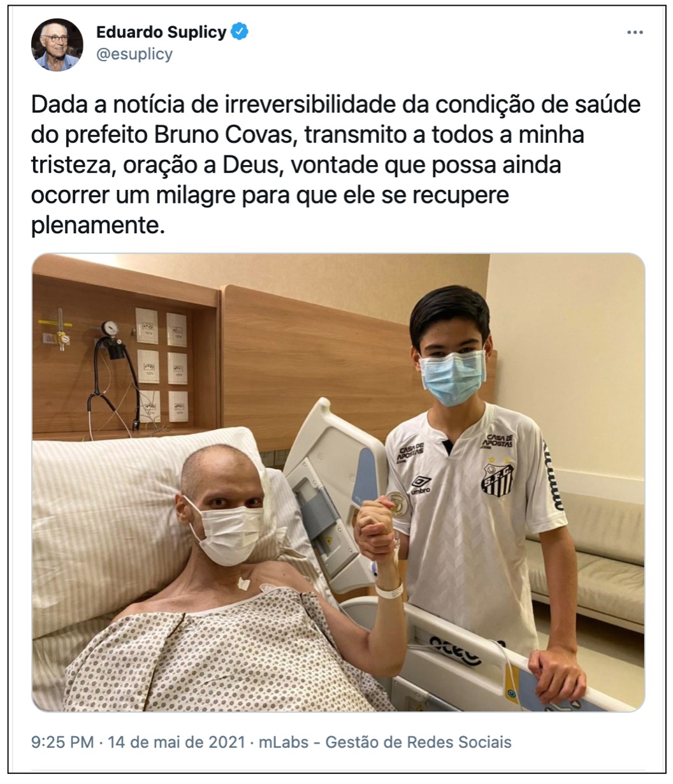Screen dimensions: 673x784
Task: Click the pressure gauge on the wall
Action: (110, 328)
